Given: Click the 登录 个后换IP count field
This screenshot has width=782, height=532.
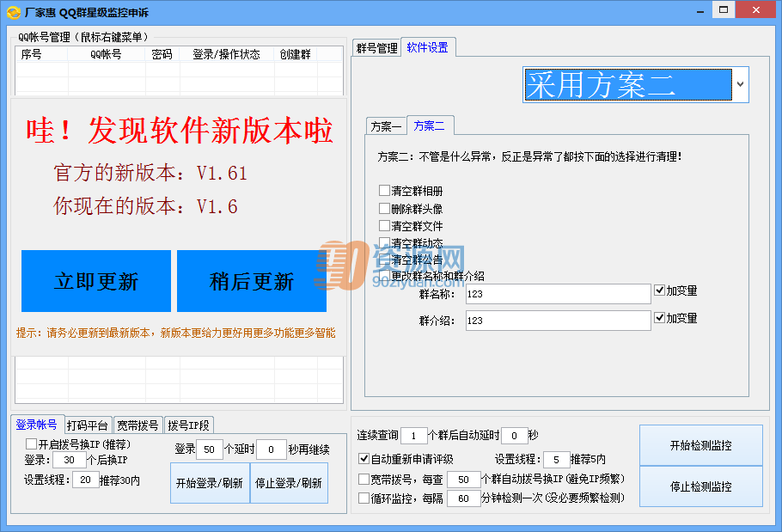Looking at the screenshot, I should coord(70,460).
